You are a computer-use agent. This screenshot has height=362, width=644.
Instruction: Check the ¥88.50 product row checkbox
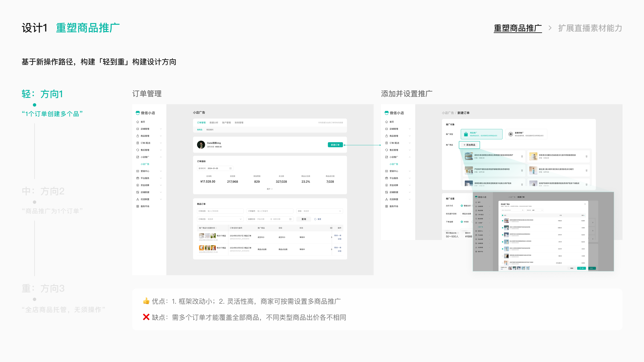(502, 256)
